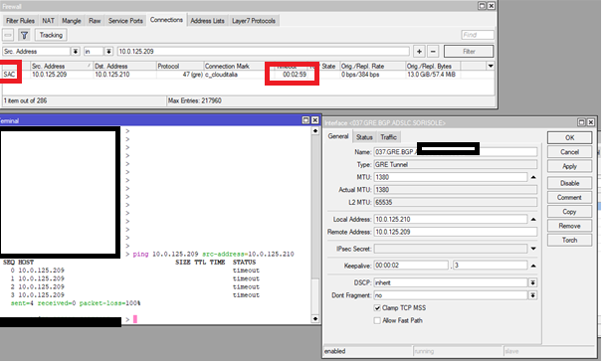Click the MTU input field
This screenshot has width=605, height=364.
(451, 177)
